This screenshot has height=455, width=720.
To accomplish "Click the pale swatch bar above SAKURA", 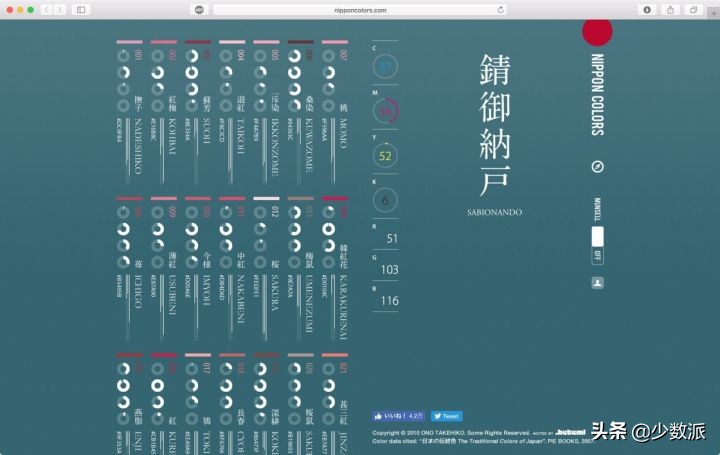I will pos(266,198).
